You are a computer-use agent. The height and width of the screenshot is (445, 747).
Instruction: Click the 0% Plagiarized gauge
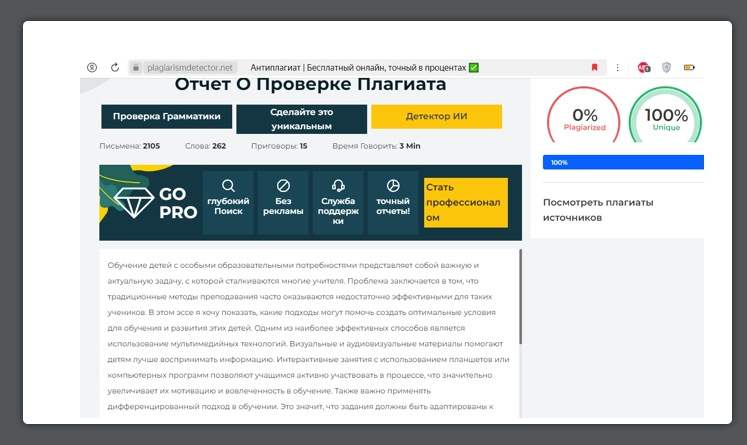click(584, 114)
